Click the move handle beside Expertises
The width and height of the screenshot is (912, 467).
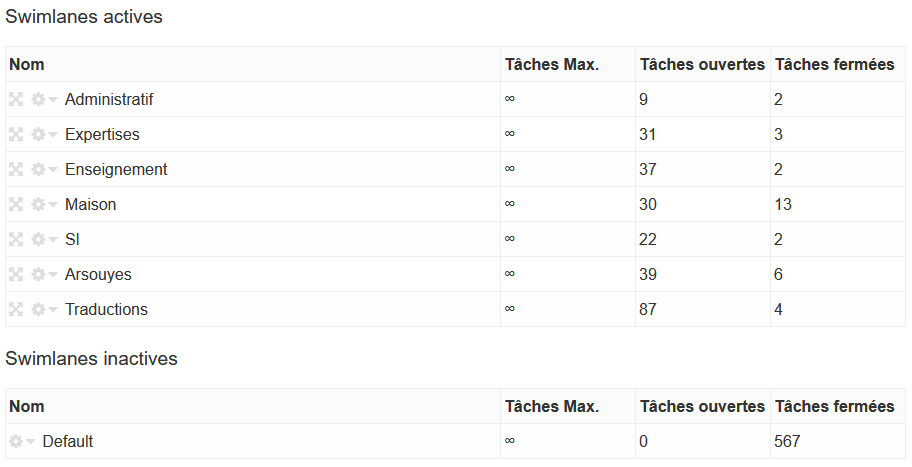pos(16,135)
